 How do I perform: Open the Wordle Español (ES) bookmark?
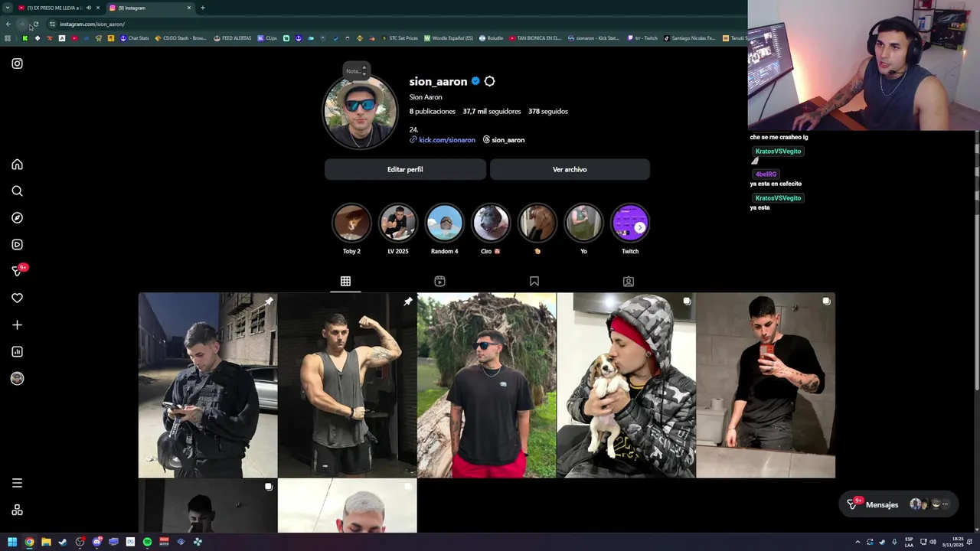click(x=448, y=38)
